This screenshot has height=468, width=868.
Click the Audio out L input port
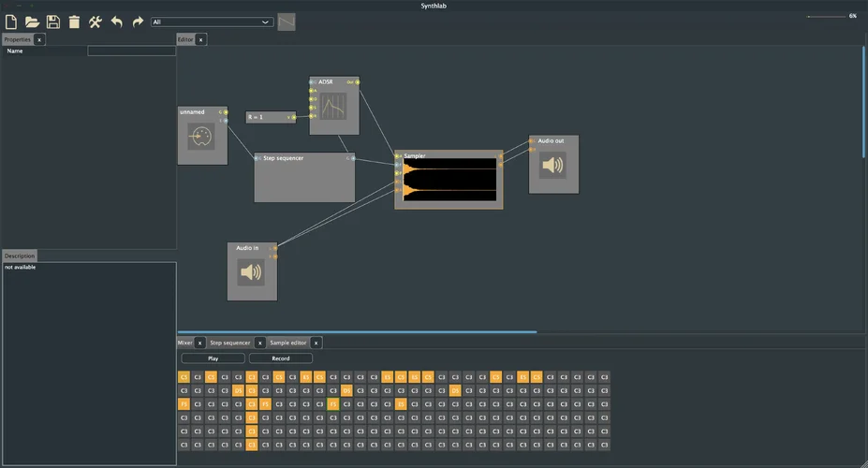pos(532,141)
